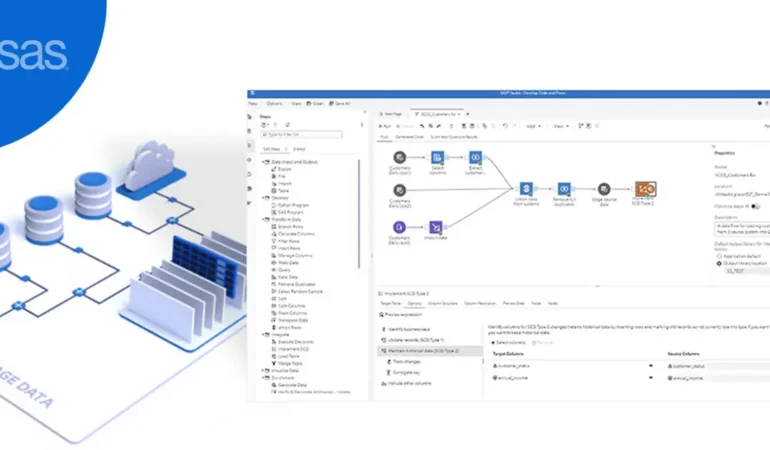The height and width of the screenshot is (450, 770).
Task: Select Update records (SCD Type 1) option
Action: tap(413, 340)
